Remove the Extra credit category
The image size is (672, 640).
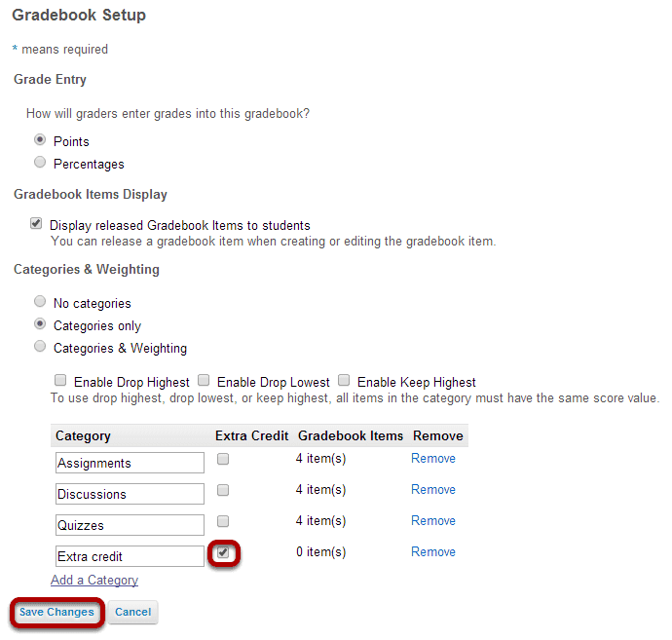pyautogui.click(x=432, y=551)
